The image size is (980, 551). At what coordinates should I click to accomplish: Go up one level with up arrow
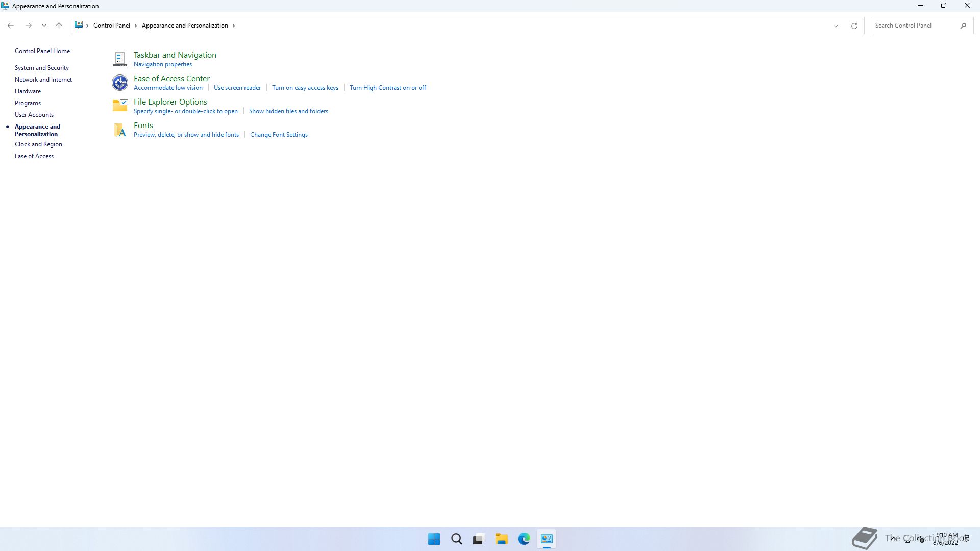[59, 26]
